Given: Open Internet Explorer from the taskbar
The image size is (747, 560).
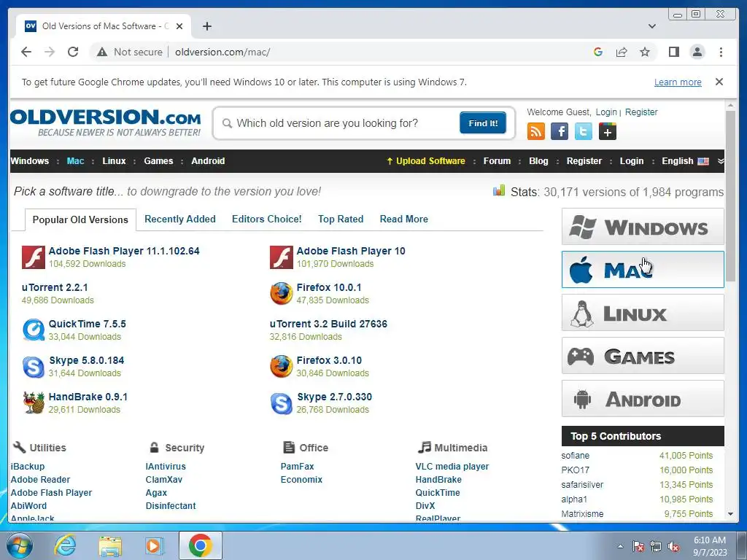Looking at the screenshot, I should click(x=65, y=545).
